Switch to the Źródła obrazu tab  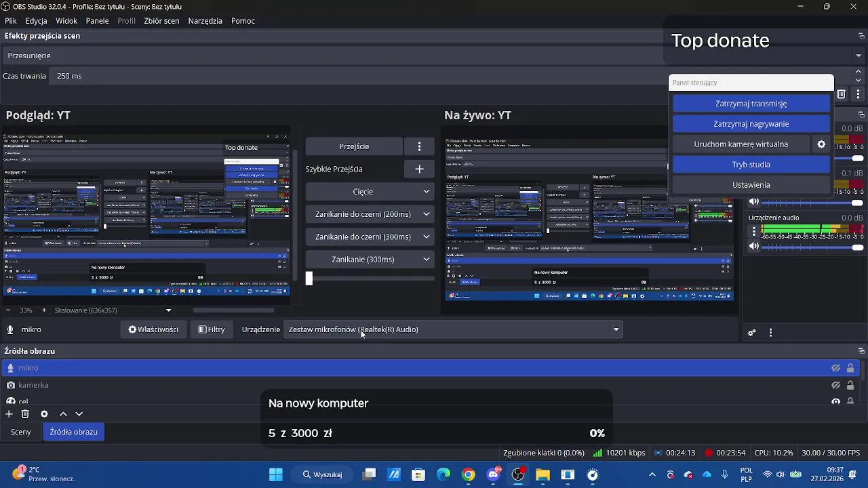tap(73, 432)
